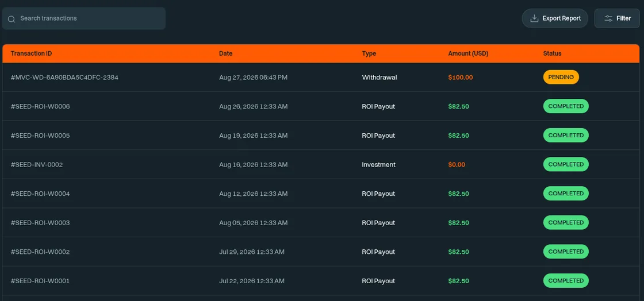The width and height of the screenshot is (644, 301).
Task: Select transaction #SEED-ROI-W0003
Action: pos(40,223)
